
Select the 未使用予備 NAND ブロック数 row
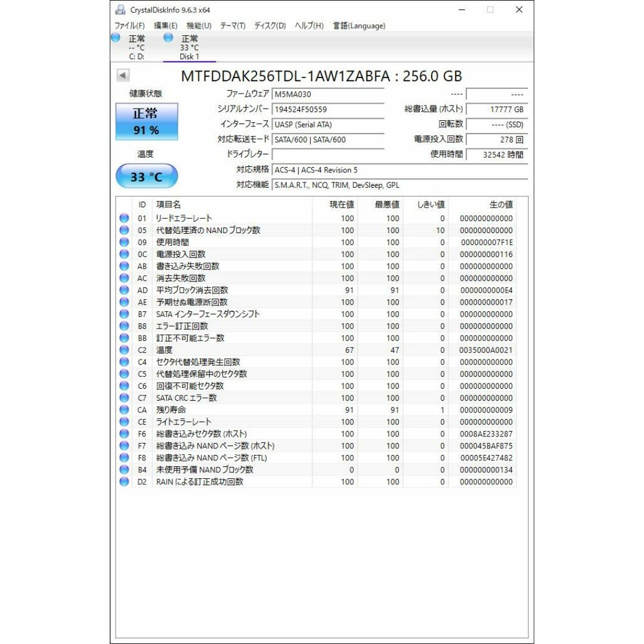(316, 469)
